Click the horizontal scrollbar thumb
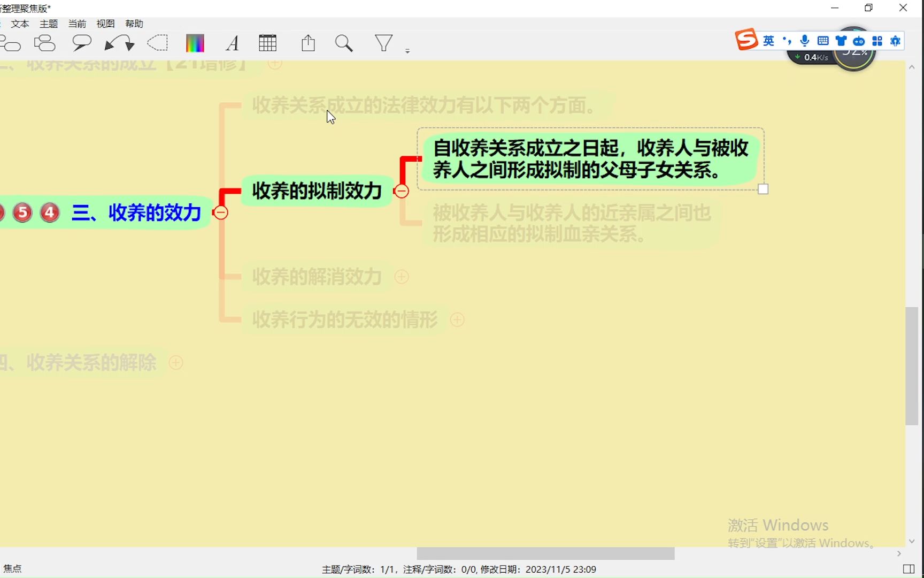Screen dimensions: 924x578 545,553
